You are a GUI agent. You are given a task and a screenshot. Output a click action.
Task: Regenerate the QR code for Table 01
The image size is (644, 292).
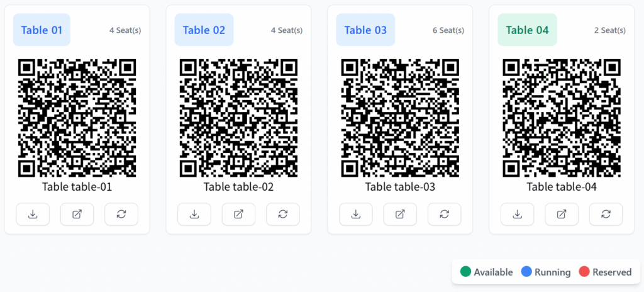click(121, 214)
